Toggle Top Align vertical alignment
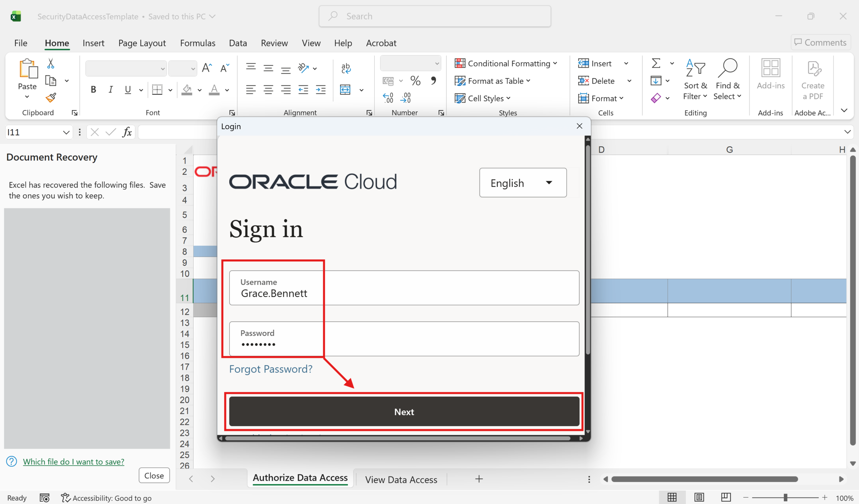 pos(251,67)
